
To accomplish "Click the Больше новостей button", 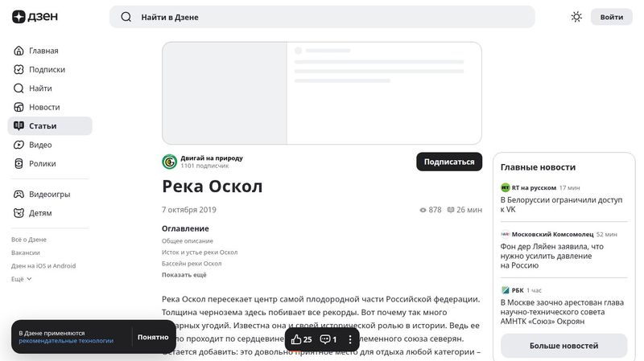I will pos(563,346).
